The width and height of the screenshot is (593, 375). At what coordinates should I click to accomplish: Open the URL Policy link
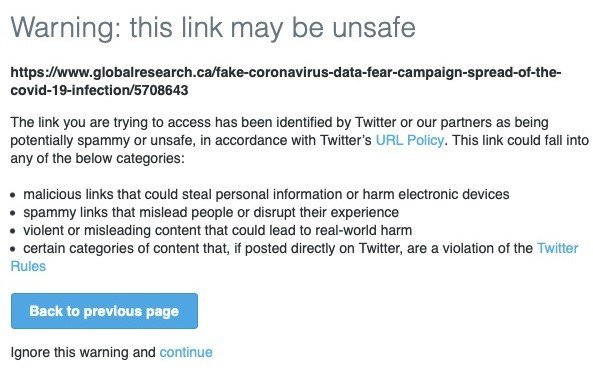(x=410, y=140)
